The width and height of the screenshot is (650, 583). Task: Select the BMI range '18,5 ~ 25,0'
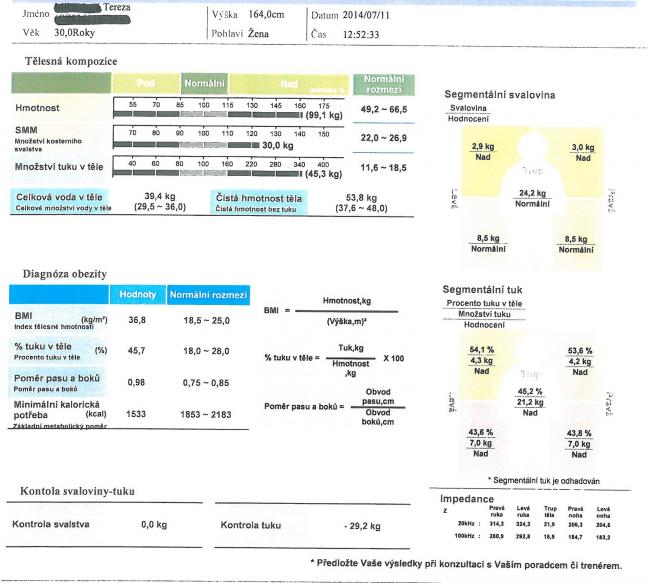[x=206, y=321]
